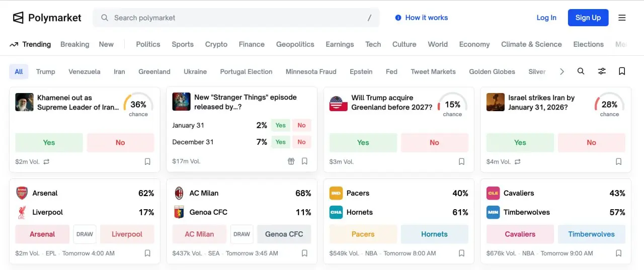The image size is (644, 270).
Task: Pick DRAW in AC Milan vs Genoa
Action: [242, 234]
